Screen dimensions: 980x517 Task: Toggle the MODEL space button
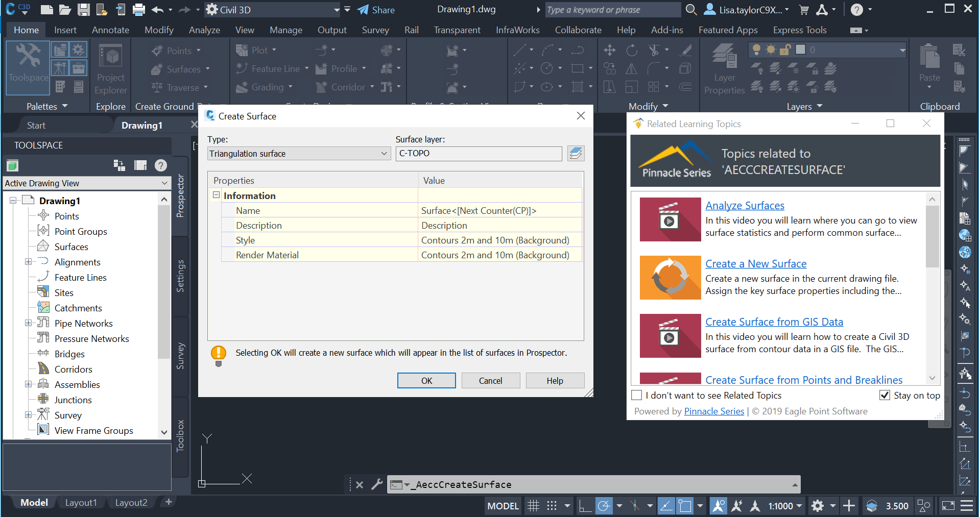[x=503, y=506]
